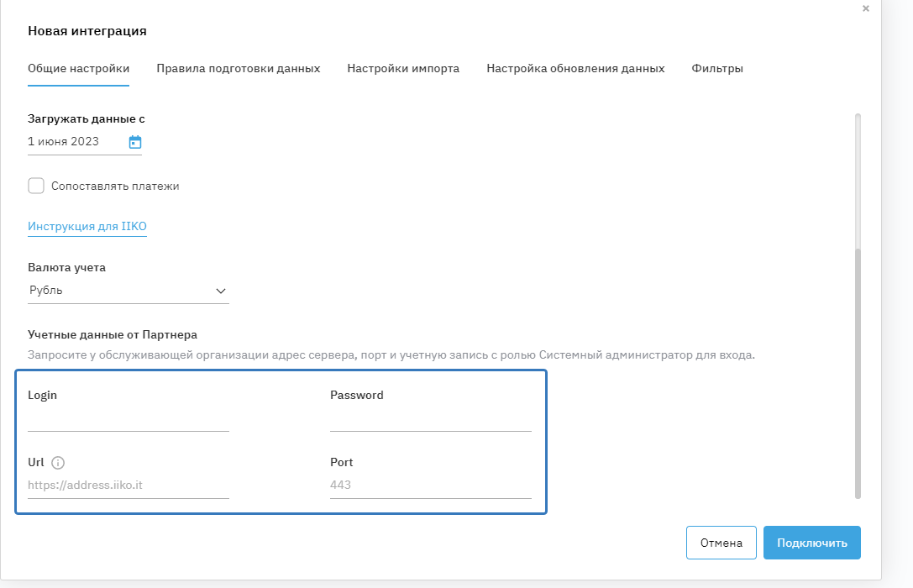Image resolution: width=913 pixels, height=588 pixels.
Task: Open the Инструкция для IIKO link
Action: pos(87,227)
